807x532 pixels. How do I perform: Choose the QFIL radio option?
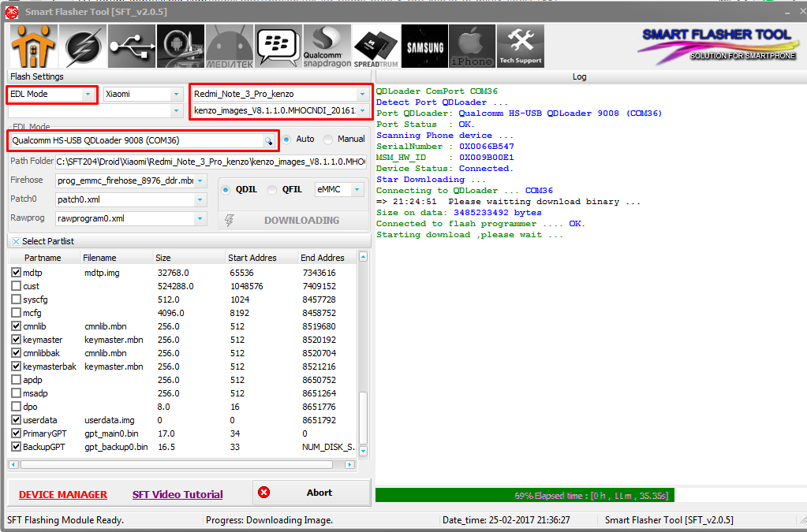[x=271, y=190]
